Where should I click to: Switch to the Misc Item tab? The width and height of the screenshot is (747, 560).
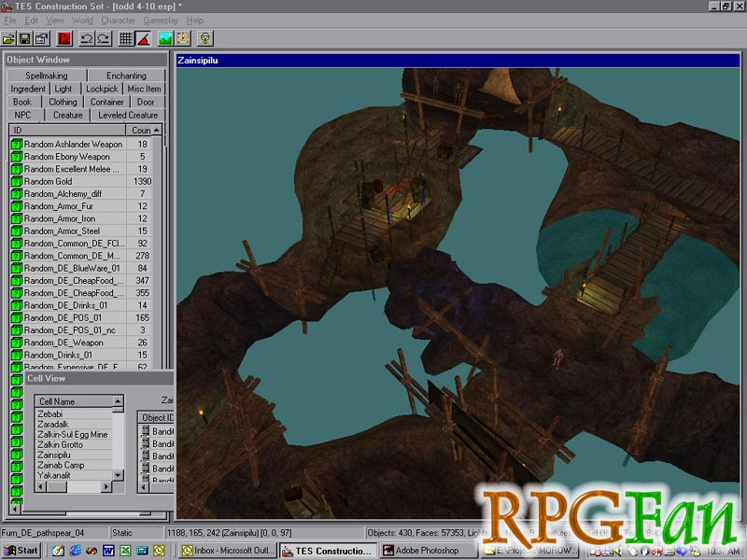[x=144, y=89]
